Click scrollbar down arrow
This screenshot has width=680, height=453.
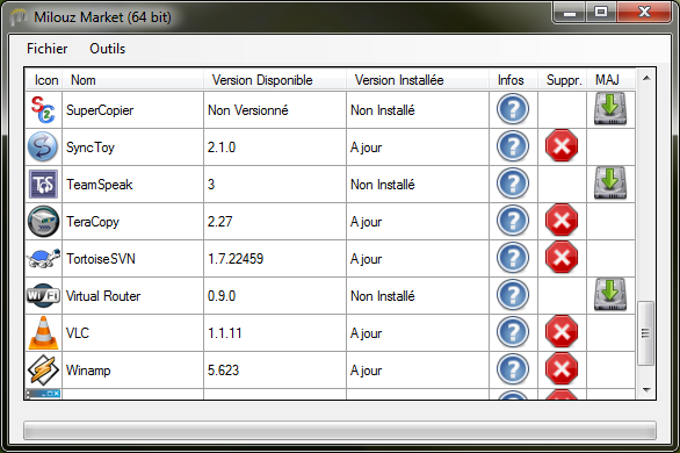[x=646, y=390]
